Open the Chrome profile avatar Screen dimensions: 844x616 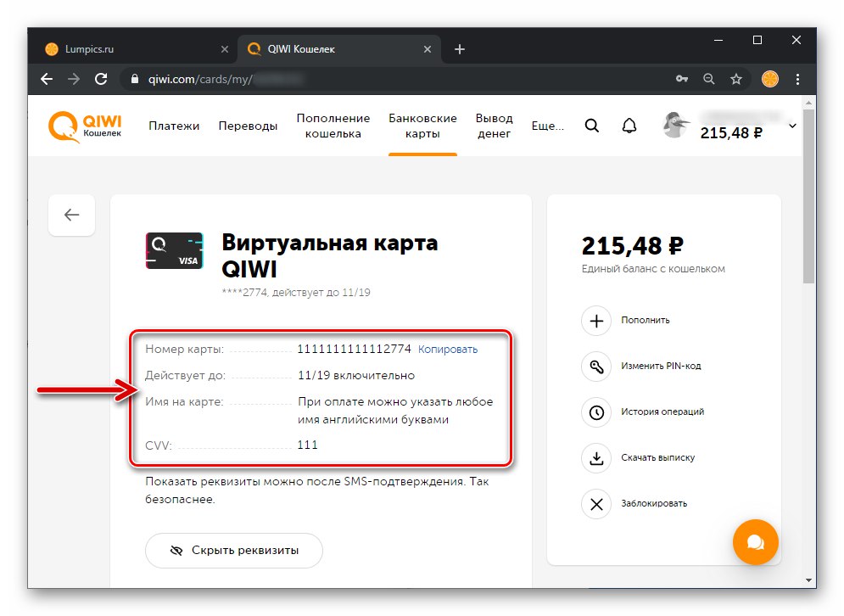point(769,79)
